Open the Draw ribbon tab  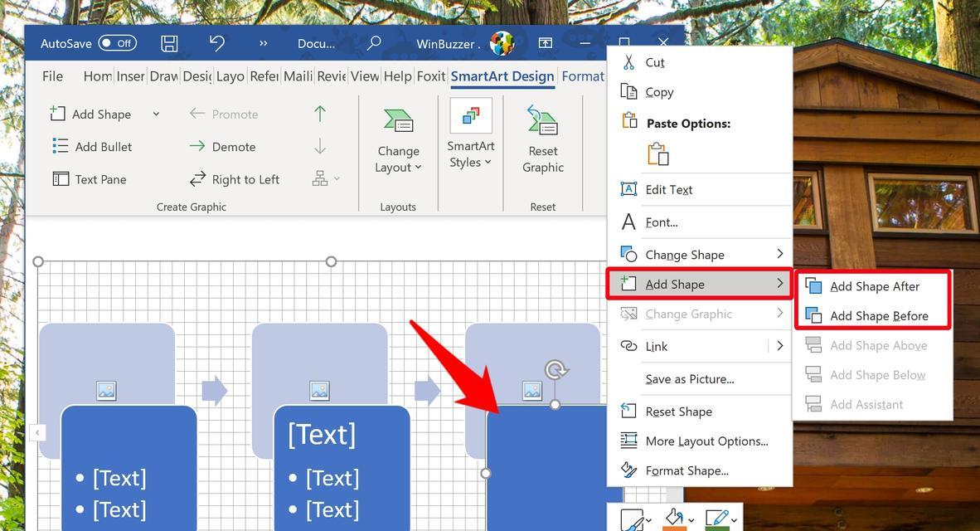click(164, 76)
